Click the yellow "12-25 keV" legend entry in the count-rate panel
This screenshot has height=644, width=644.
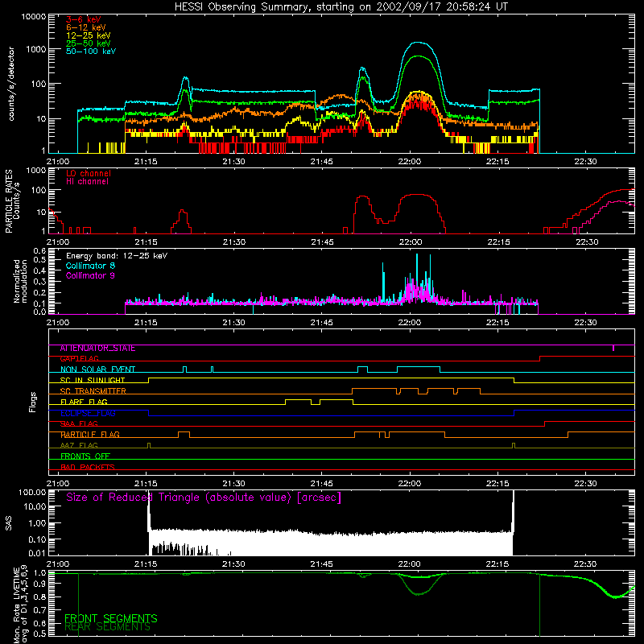pyautogui.click(x=88, y=35)
